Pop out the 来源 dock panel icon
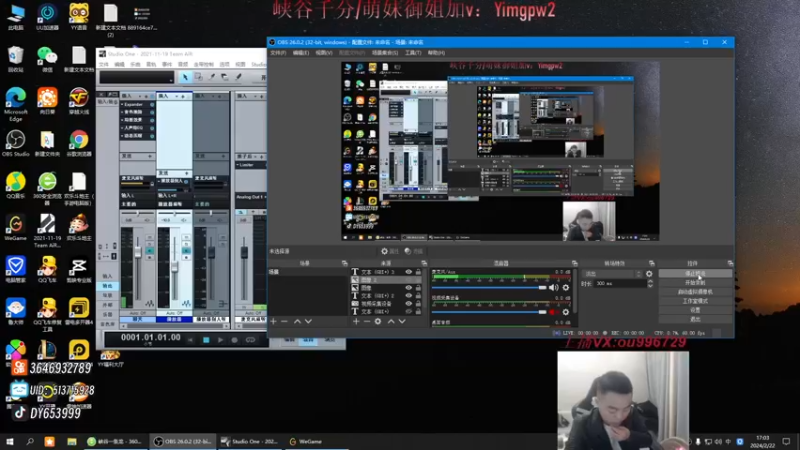Screen dimensions: 800x450 point(424,263)
